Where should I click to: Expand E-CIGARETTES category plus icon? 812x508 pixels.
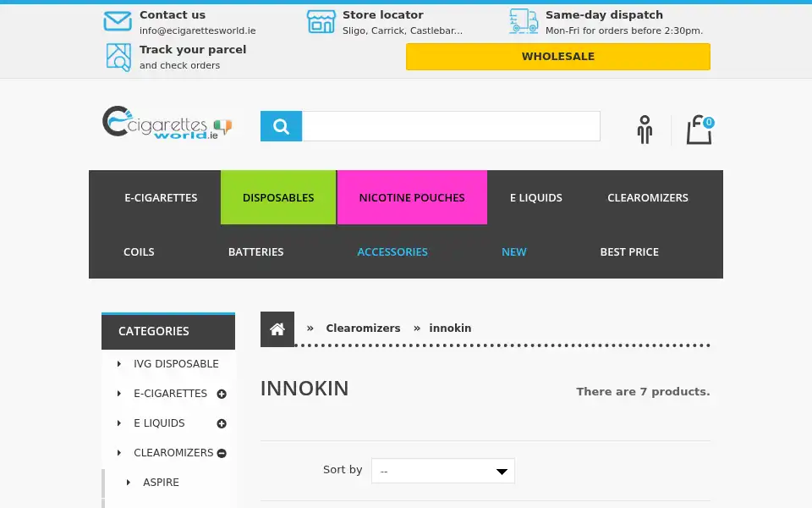click(222, 394)
